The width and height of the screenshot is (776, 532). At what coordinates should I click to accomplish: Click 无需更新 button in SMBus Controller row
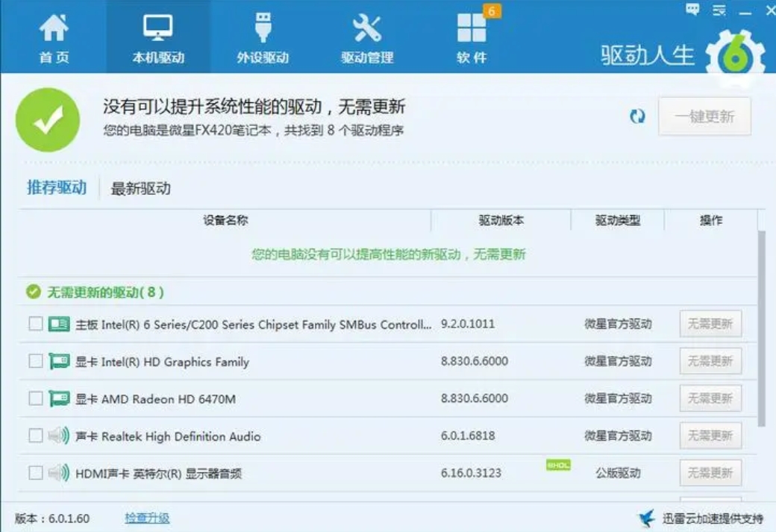click(710, 324)
